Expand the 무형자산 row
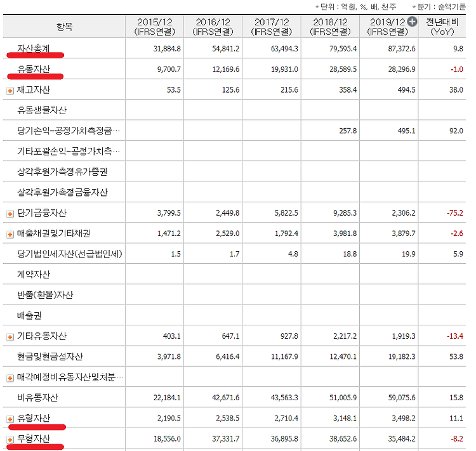476x451 pixels. (x=10, y=440)
